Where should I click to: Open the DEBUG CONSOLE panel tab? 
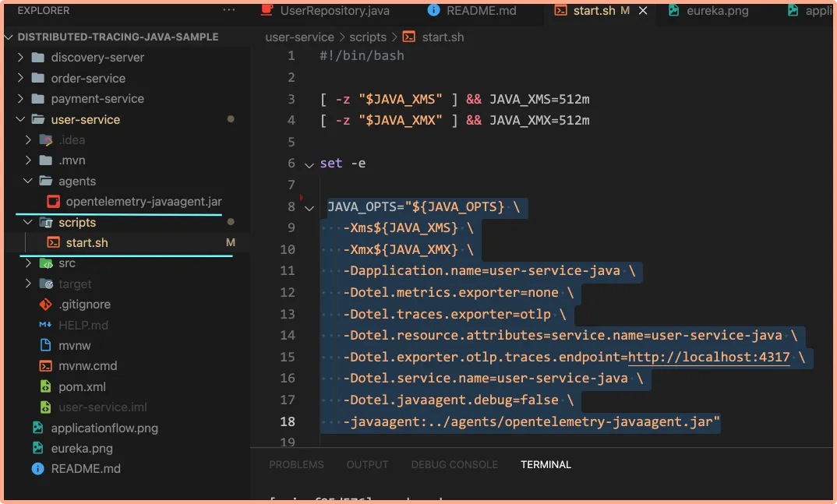(x=454, y=464)
